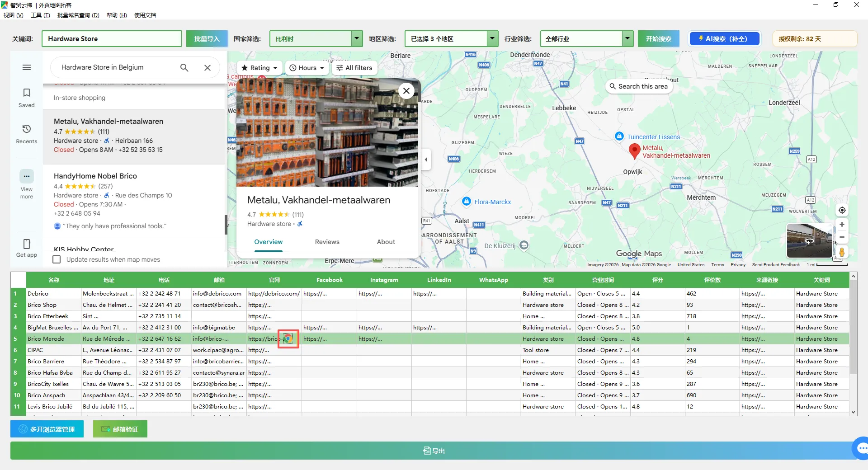The image size is (868, 470).
Task: Click the 导出 export bar
Action: click(x=434, y=451)
